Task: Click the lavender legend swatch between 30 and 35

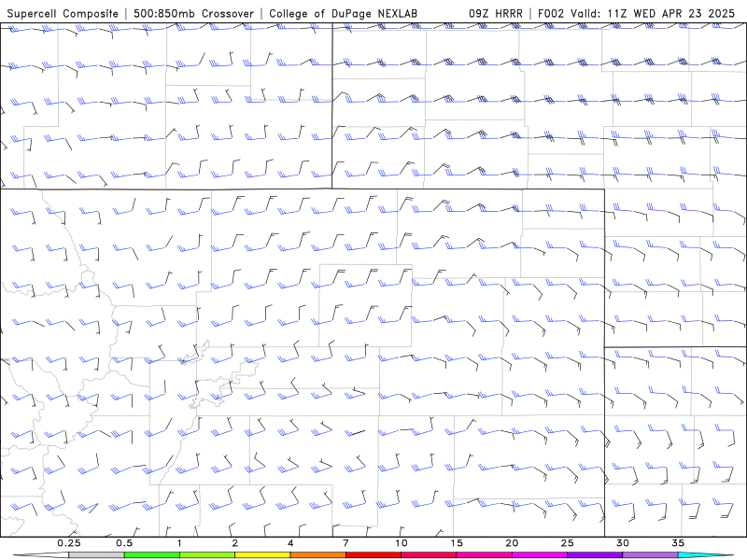Action: [650, 555]
